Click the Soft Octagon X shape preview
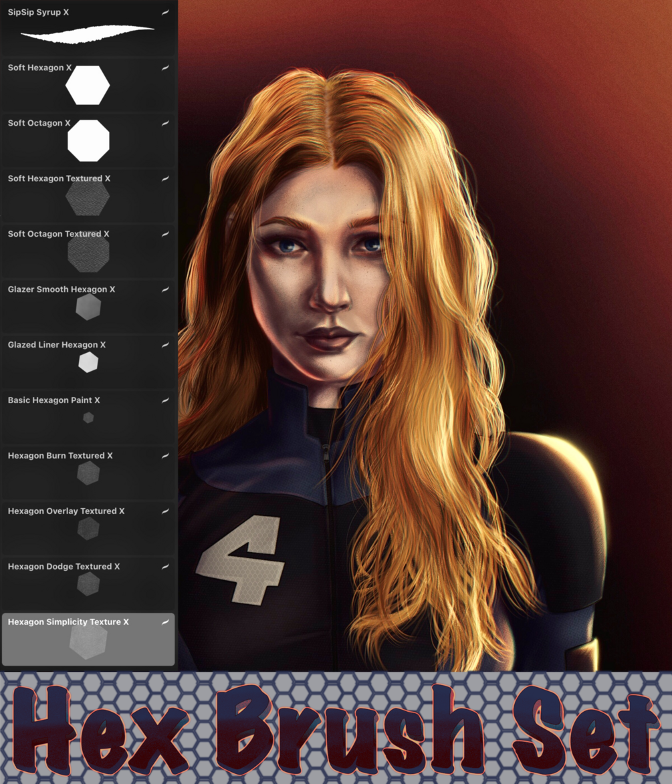This screenshot has width=672, height=784. pos(88,140)
